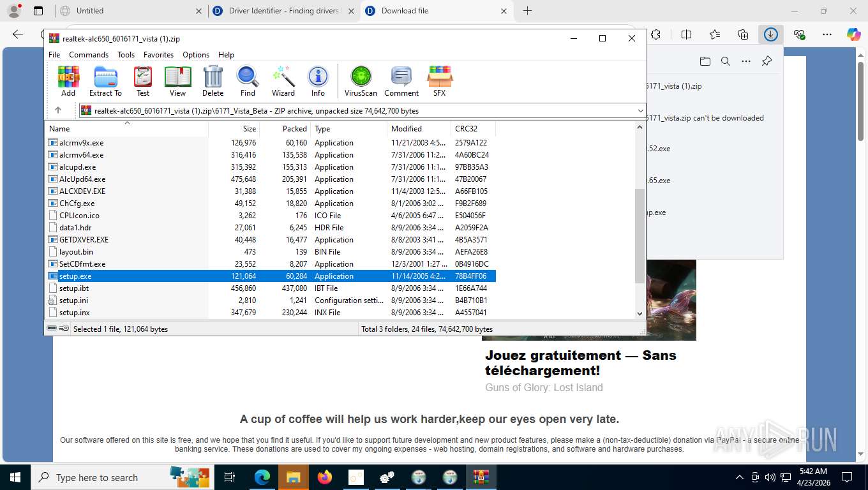Open downloads folder icon in flyout
The width and height of the screenshot is (868, 490).
(705, 61)
